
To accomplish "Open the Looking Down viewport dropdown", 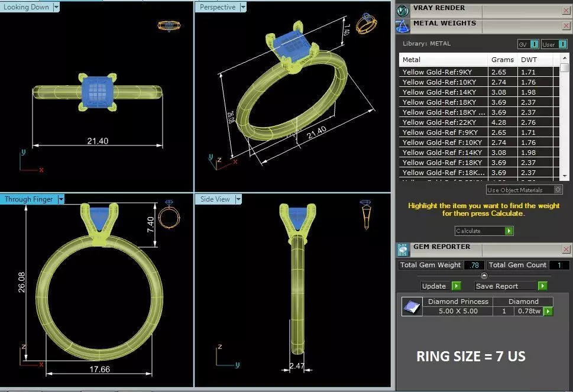I will [56, 7].
